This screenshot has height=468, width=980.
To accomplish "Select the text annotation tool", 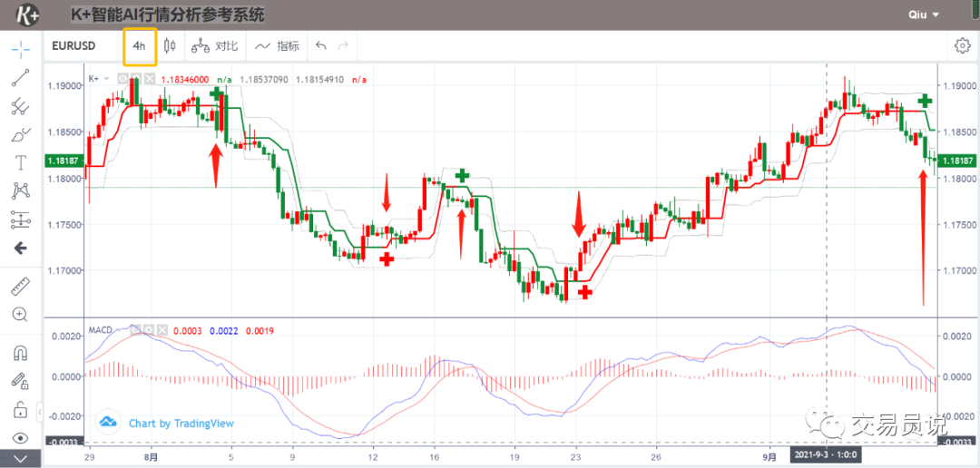I will click(x=21, y=163).
